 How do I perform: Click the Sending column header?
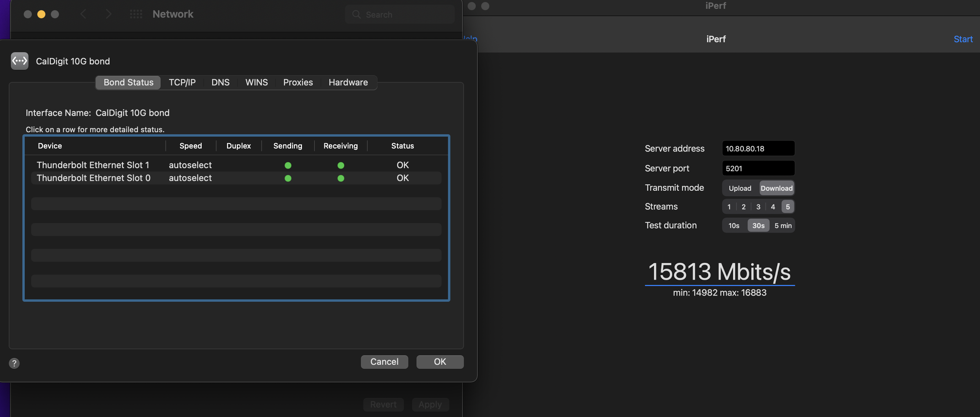coord(288,146)
